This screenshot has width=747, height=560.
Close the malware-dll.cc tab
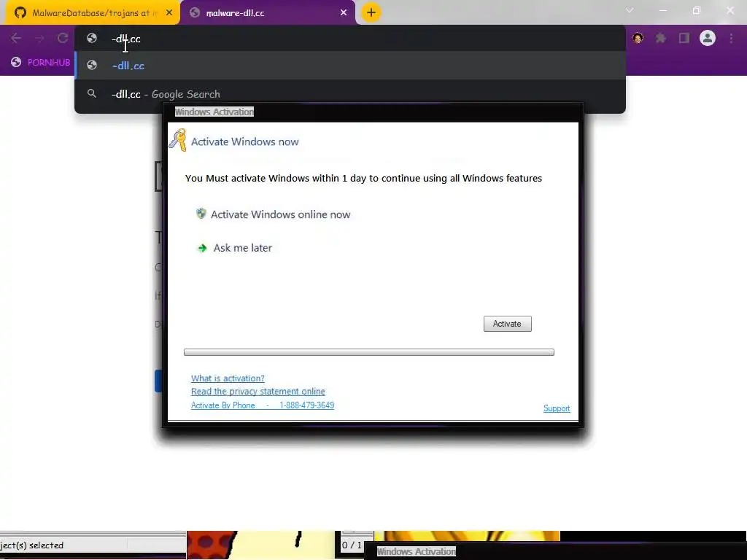(344, 13)
